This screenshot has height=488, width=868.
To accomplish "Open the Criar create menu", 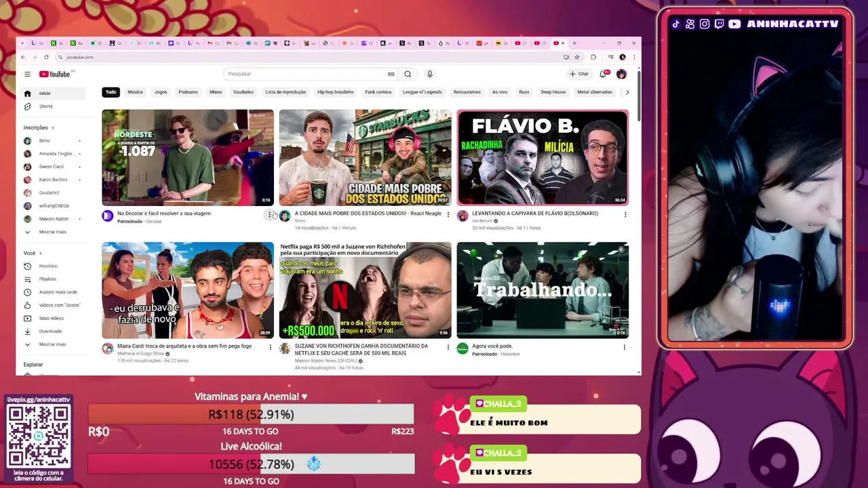I will coord(579,74).
